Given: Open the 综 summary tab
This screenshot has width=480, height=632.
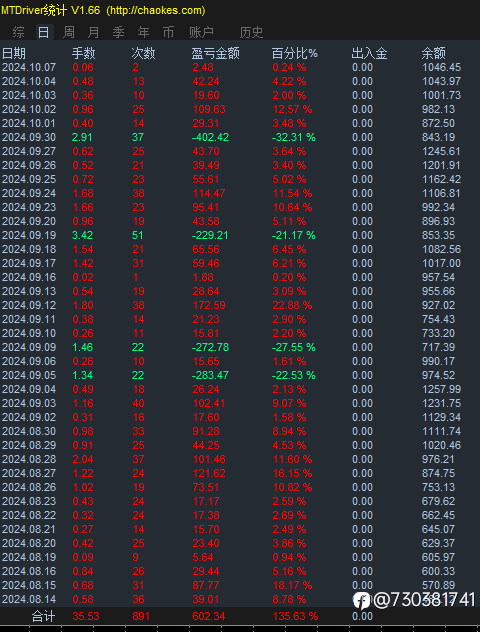Looking at the screenshot, I should tap(19, 32).
